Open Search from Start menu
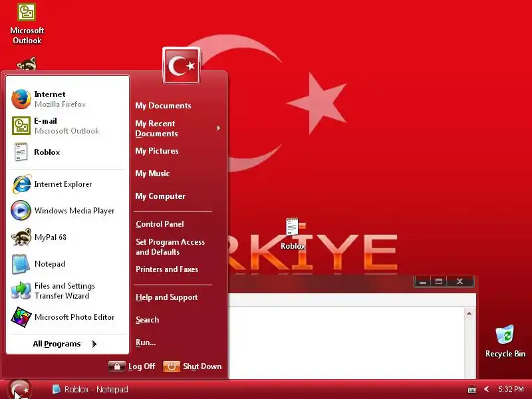Screen dimensions: 532x399 coord(147,320)
